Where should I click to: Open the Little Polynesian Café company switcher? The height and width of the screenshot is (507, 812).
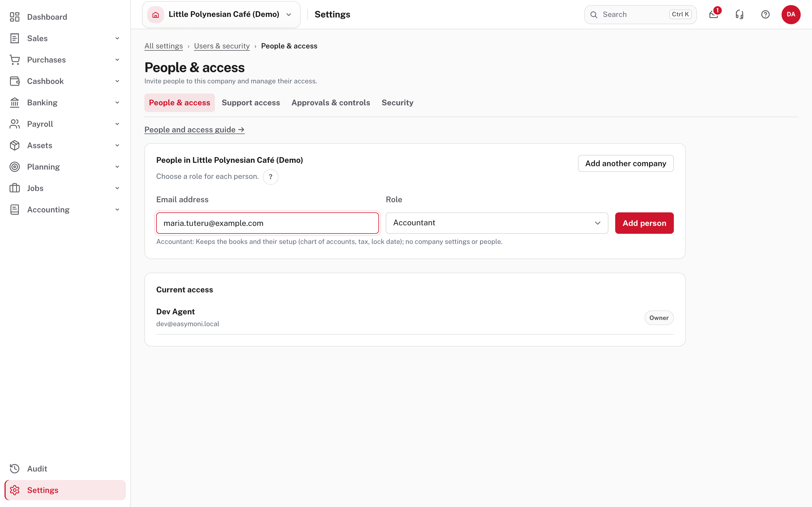221,14
